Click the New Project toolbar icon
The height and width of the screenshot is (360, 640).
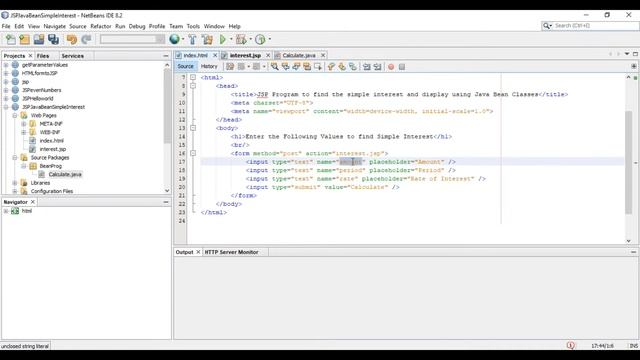[x=24, y=40]
